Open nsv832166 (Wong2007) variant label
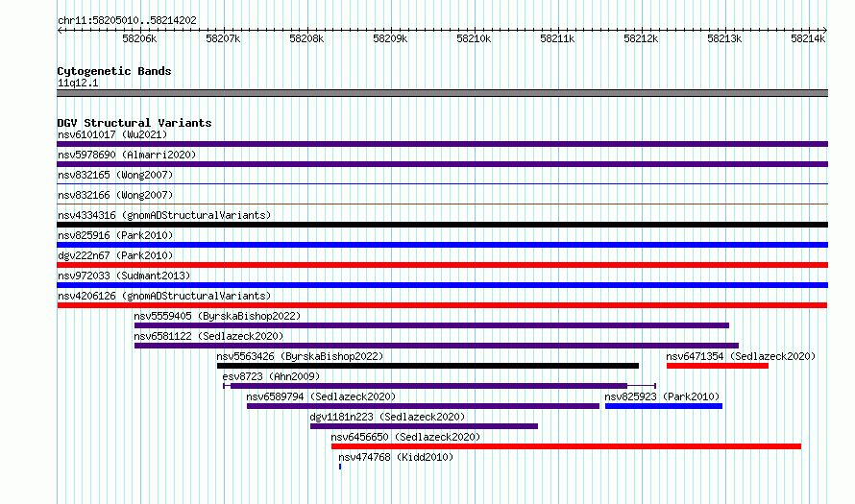Screen dimensions: 855x504 [115, 195]
